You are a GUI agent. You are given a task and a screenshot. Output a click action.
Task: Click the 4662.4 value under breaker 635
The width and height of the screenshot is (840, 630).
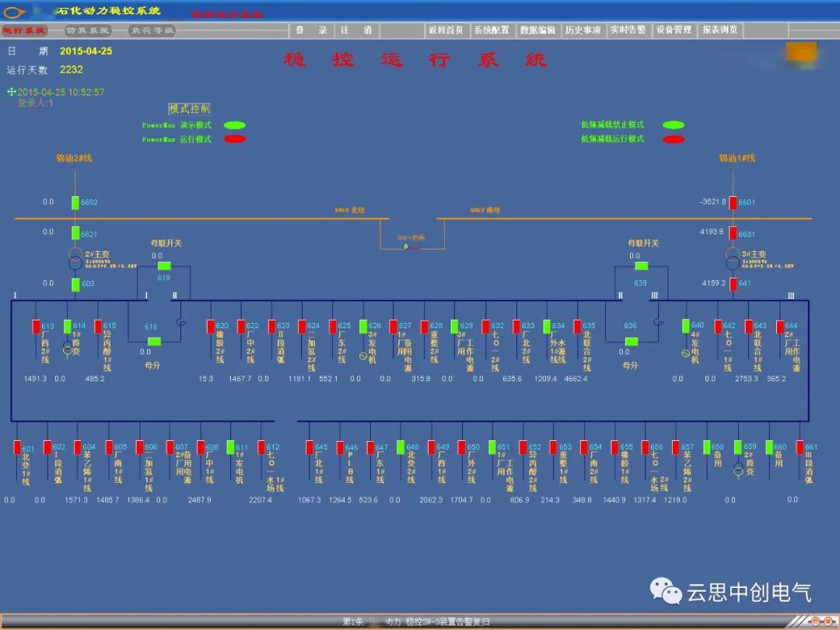coord(576,379)
